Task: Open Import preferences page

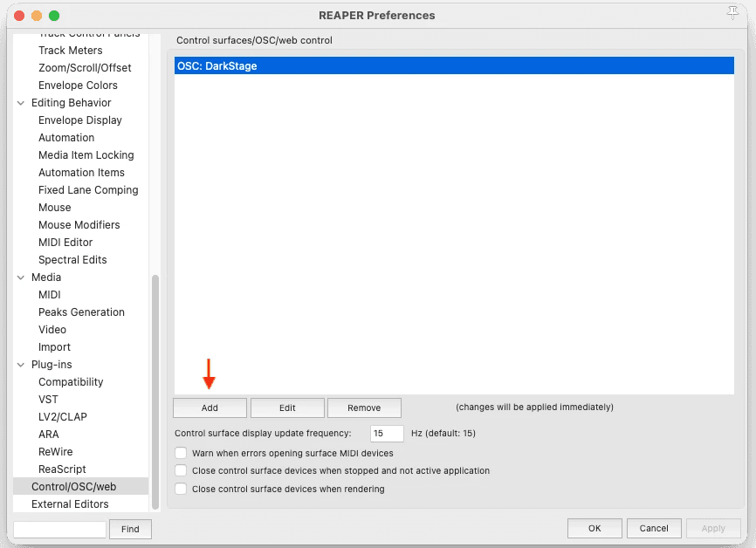Action: pyautogui.click(x=54, y=347)
